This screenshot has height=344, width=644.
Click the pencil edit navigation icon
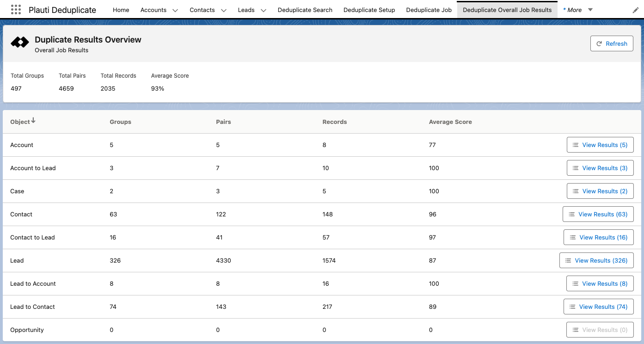point(636,10)
